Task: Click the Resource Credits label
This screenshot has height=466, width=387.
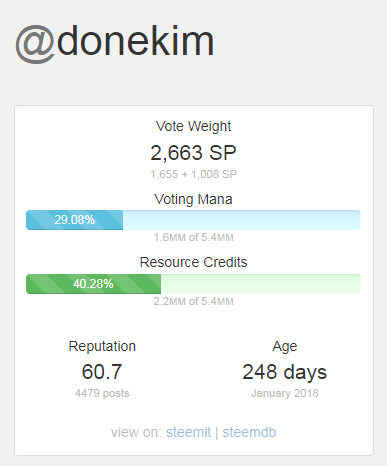Action: tap(193, 262)
